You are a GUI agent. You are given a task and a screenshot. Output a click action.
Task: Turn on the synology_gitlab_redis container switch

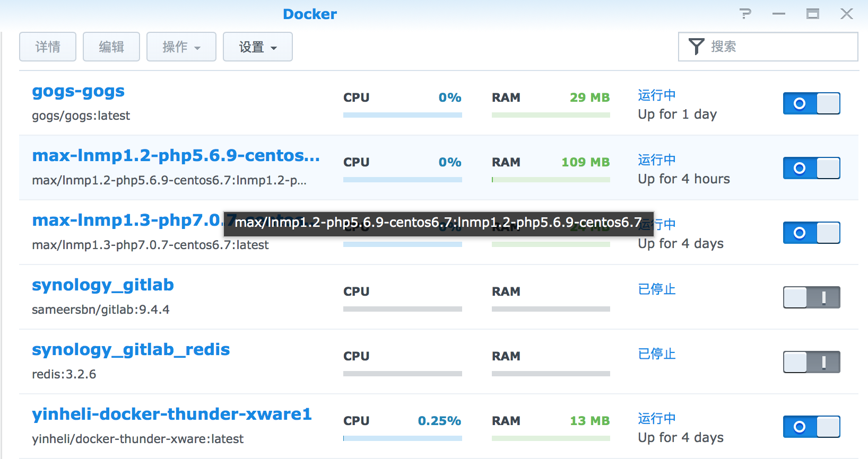(x=812, y=362)
